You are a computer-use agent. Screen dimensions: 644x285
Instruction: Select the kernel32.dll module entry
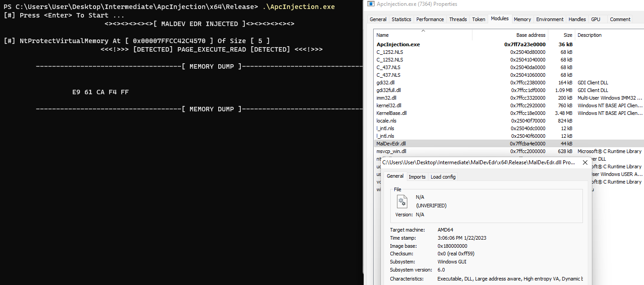(x=389, y=105)
